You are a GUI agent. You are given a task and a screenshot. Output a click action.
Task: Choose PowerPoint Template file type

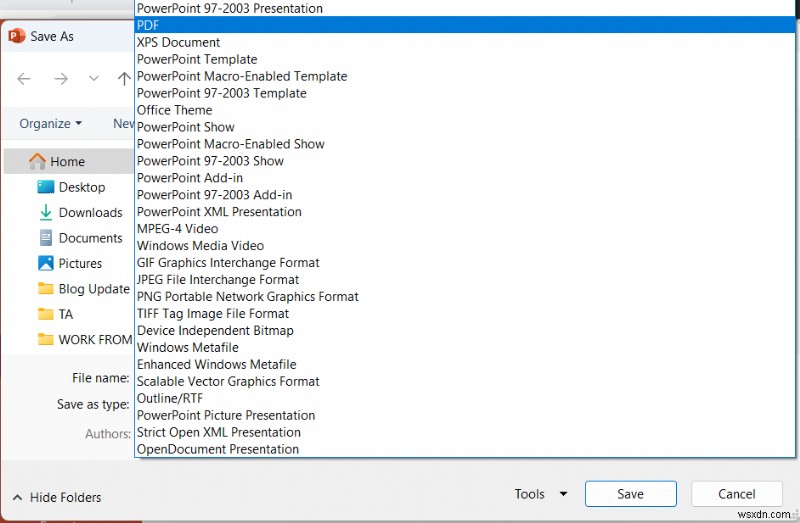click(465, 59)
